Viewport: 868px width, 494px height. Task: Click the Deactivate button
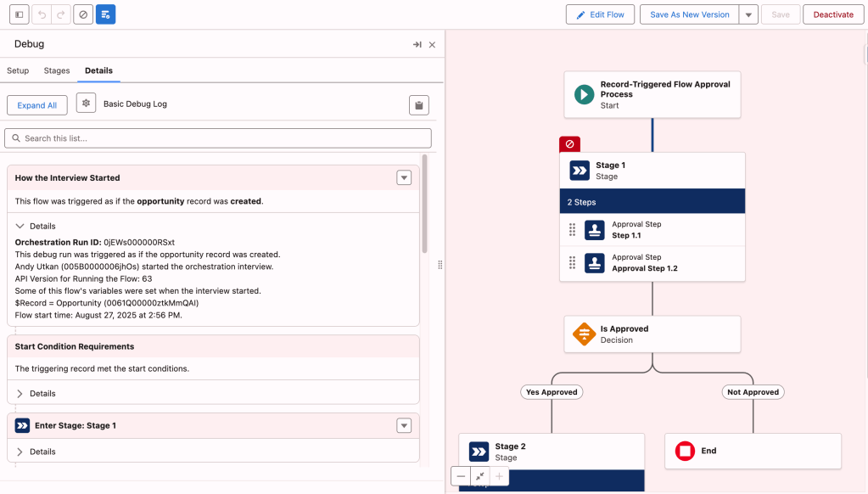click(x=832, y=14)
